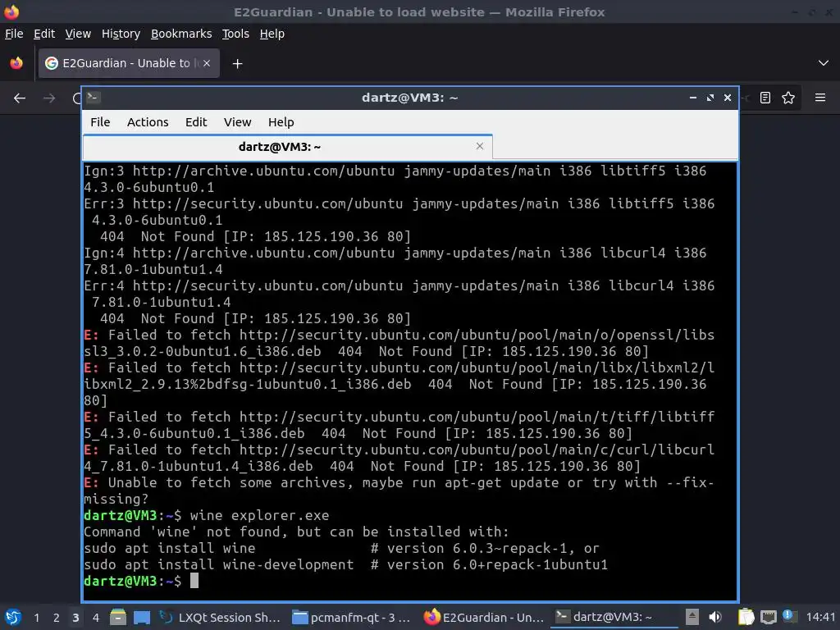Image resolution: width=840 pixels, height=630 pixels.
Task: Open Firefox History menu
Action: point(121,34)
